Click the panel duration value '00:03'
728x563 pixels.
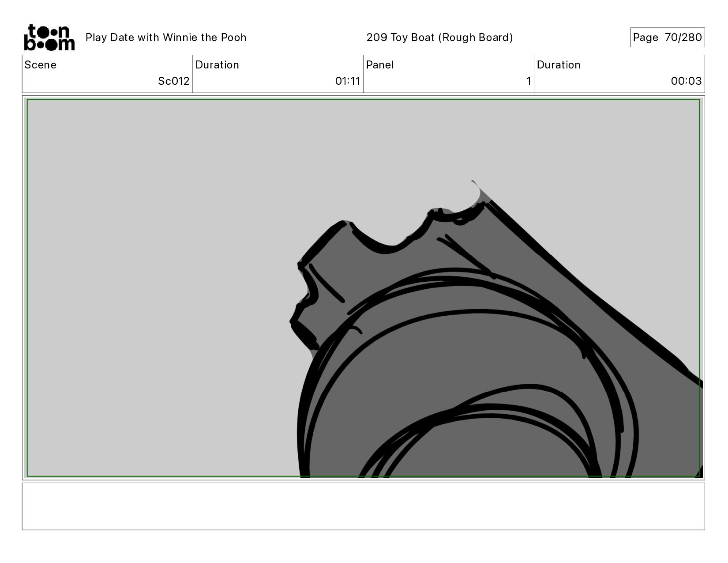point(686,81)
